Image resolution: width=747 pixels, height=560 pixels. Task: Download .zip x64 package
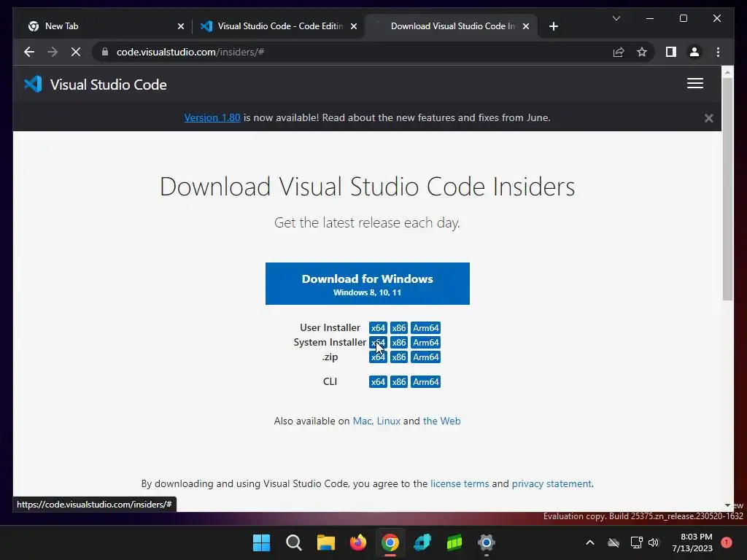coord(378,357)
